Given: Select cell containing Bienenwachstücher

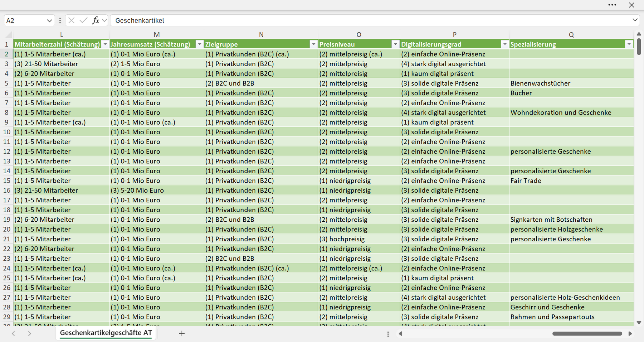Looking at the screenshot, I should pyautogui.click(x=571, y=83).
